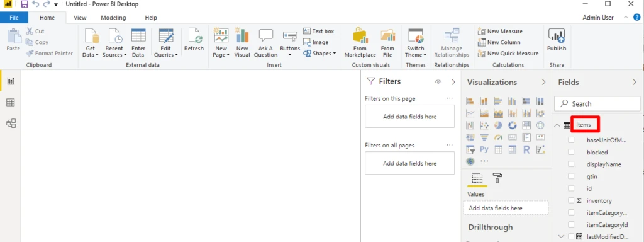The width and height of the screenshot is (644, 242).
Task: Toggle the Filters pane eye icon
Action: (x=438, y=82)
